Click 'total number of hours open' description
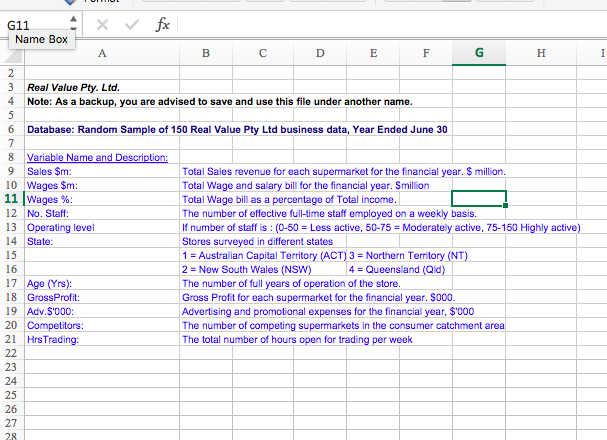This screenshot has height=440, width=607. [297, 339]
